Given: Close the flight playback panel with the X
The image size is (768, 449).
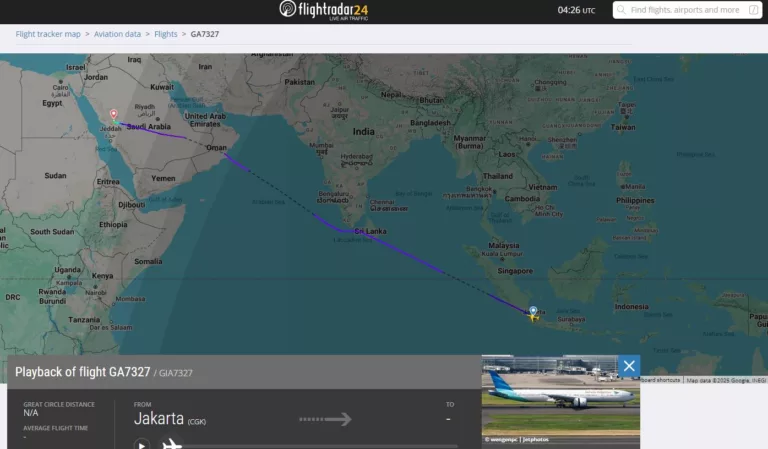Looking at the screenshot, I should tap(629, 366).
